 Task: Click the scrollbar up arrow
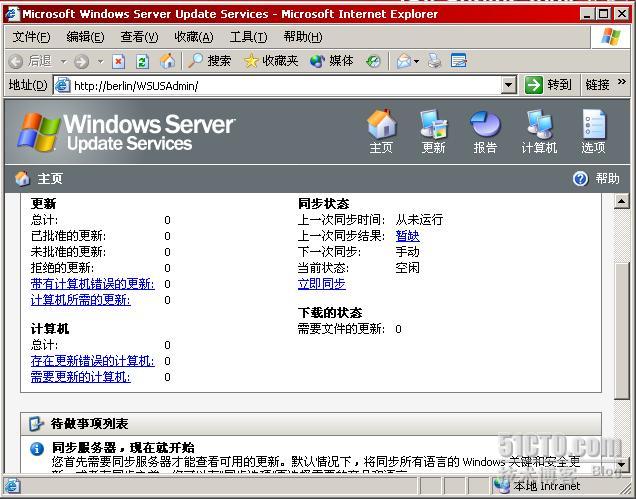621,202
